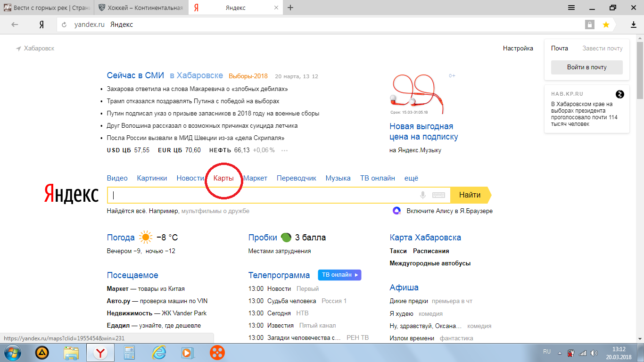Open the browser hamburger menu

click(x=571, y=8)
